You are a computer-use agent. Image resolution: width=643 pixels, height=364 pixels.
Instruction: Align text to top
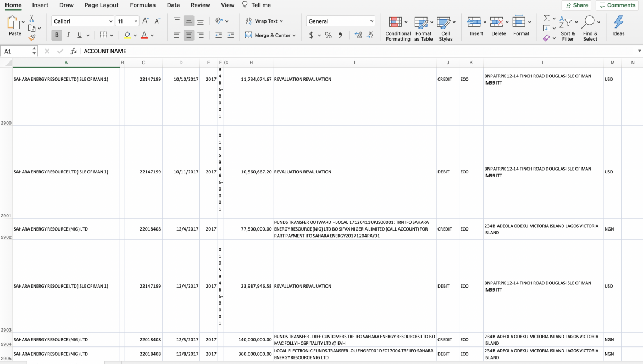coord(177,21)
